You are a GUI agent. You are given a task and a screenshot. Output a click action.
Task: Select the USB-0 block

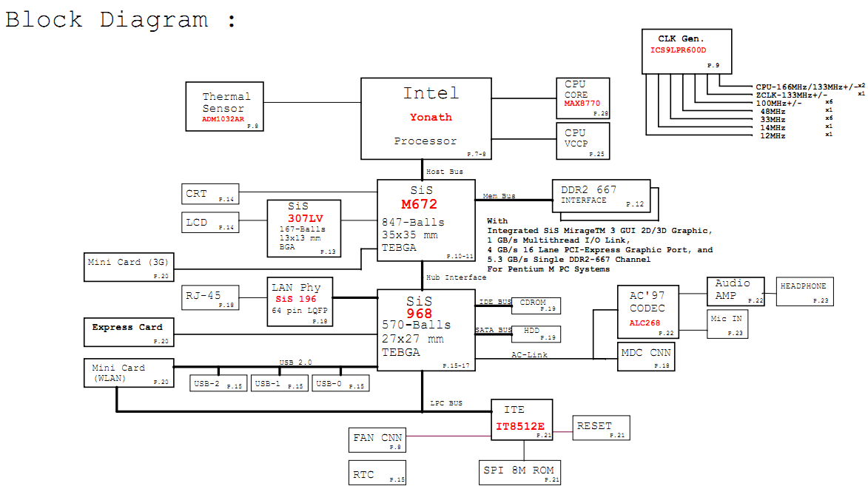pyautogui.click(x=340, y=383)
